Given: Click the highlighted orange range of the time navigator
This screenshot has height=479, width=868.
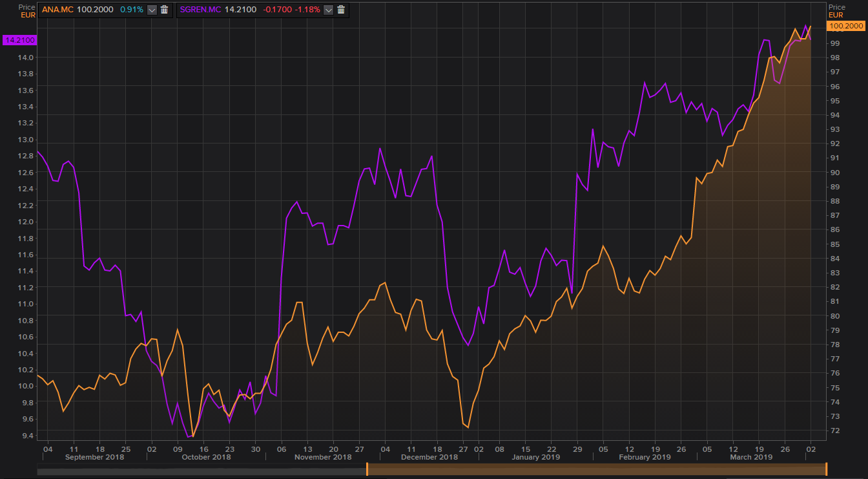Looking at the screenshot, I should pos(597,469).
